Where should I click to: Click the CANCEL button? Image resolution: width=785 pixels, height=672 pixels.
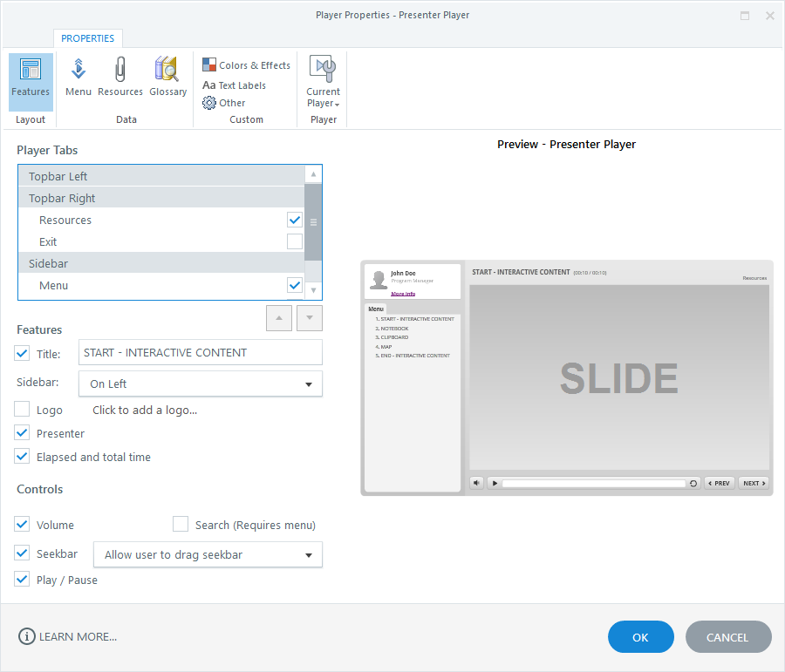tap(728, 637)
